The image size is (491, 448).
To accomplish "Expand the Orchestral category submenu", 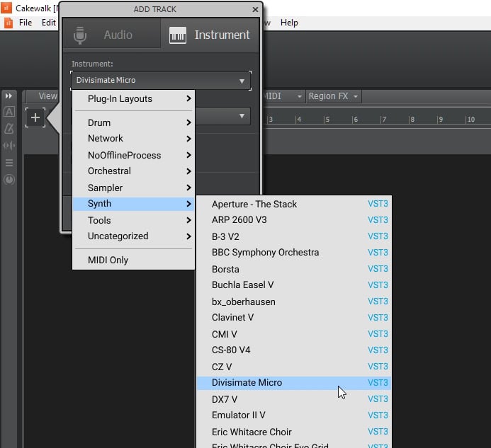I will point(133,171).
